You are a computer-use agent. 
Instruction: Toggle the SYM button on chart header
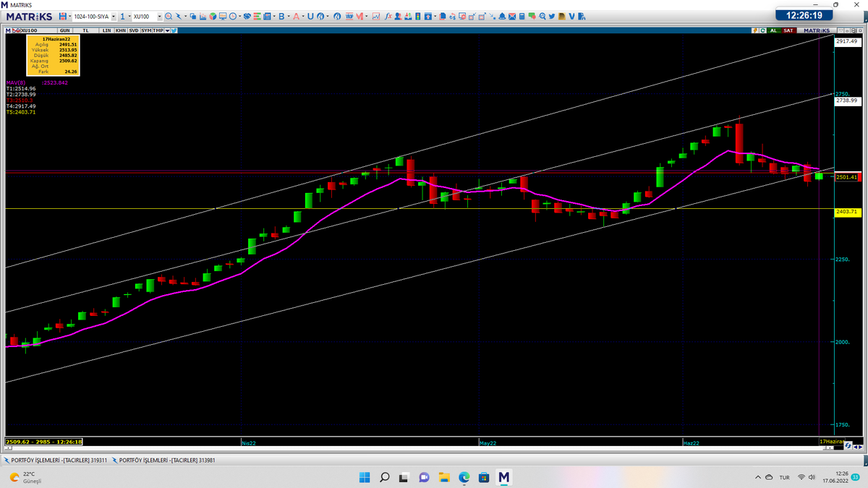pyautogui.click(x=146, y=31)
